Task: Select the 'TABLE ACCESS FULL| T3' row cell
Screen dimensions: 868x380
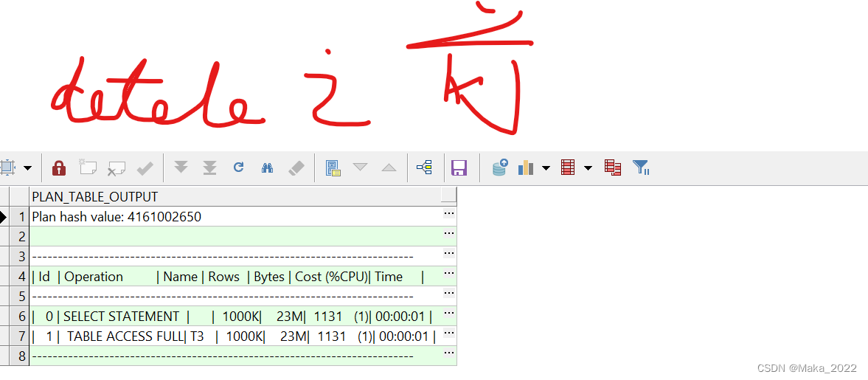Action: (x=243, y=336)
